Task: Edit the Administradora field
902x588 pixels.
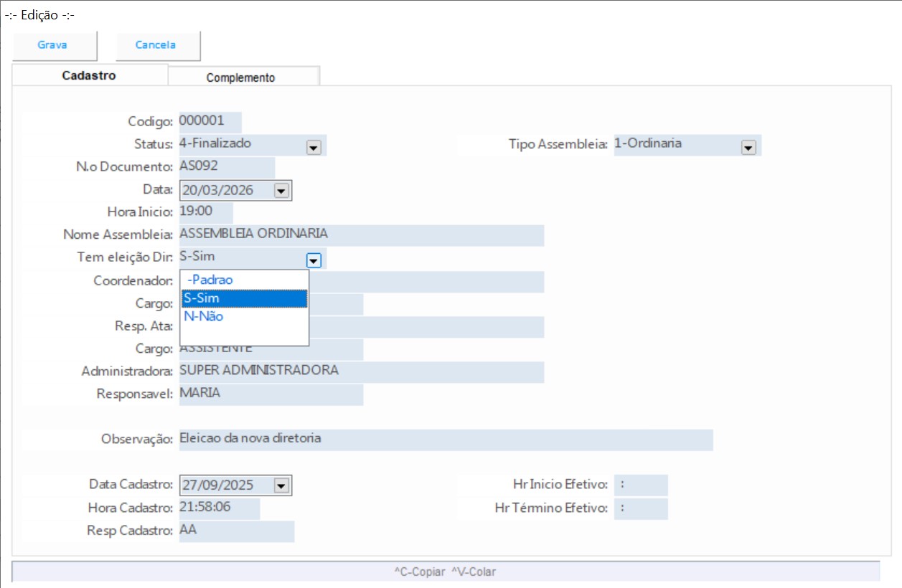Action: [x=360, y=371]
